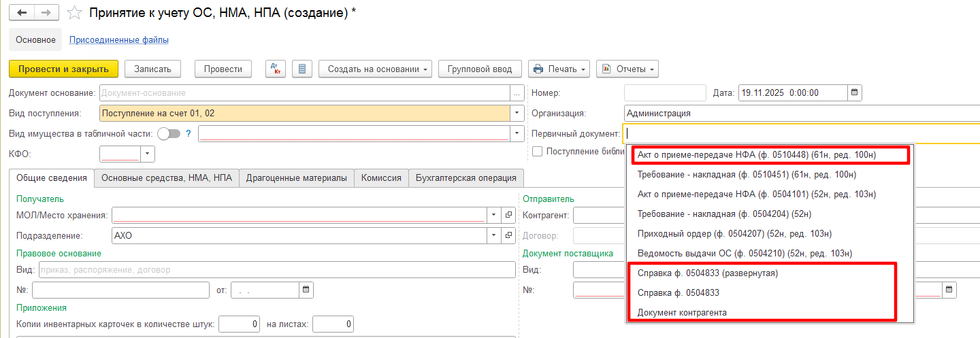This screenshot has height=338, width=980.
Task: Click the back navigation arrow
Action: (22, 13)
